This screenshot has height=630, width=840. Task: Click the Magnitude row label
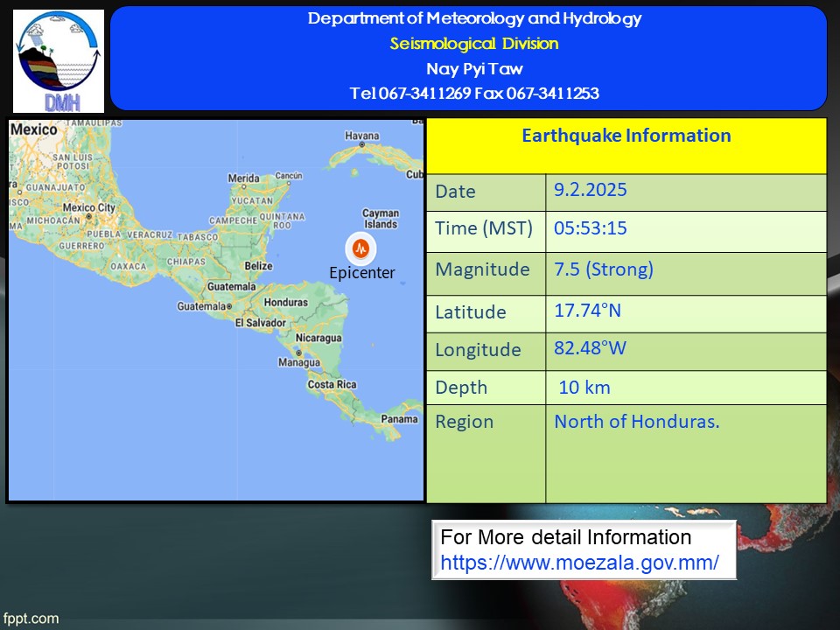(482, 269)
